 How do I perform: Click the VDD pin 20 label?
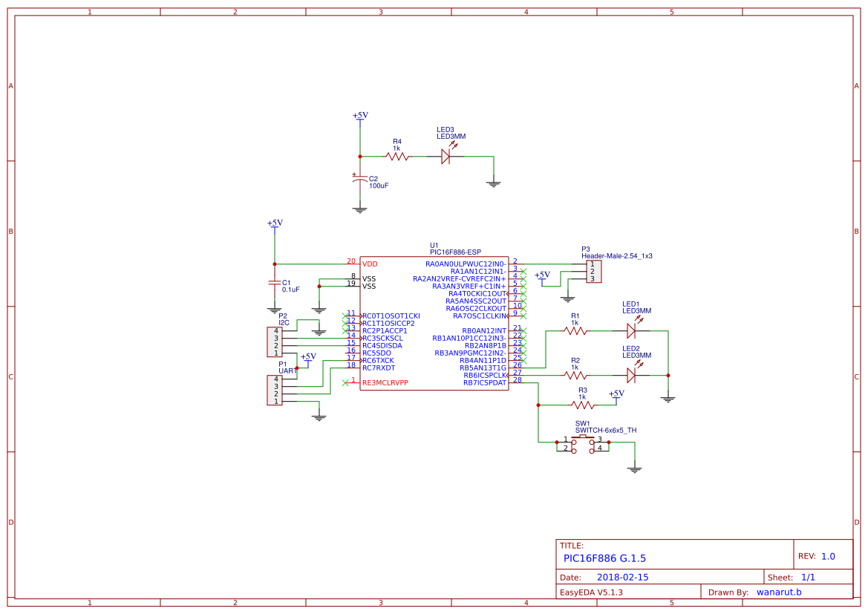click(370, 264)
